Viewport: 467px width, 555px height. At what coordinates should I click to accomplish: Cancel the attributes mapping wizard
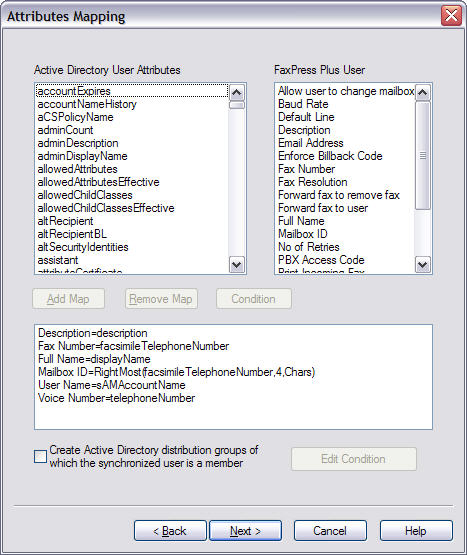click(x=330, y=531)
